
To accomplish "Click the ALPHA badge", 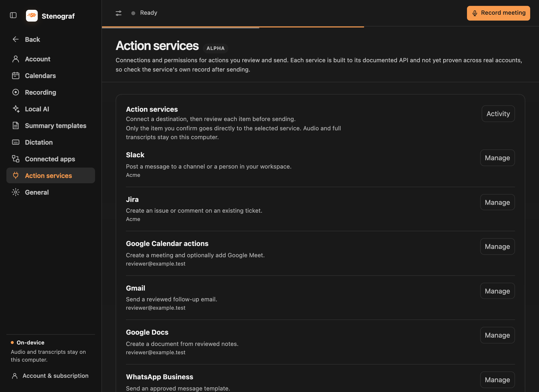I will (216, 48).
